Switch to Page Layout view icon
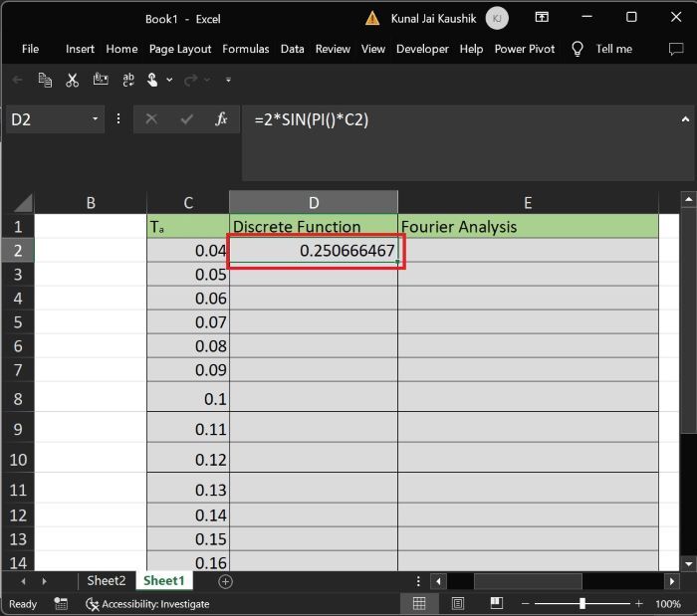 coord(458,603)
